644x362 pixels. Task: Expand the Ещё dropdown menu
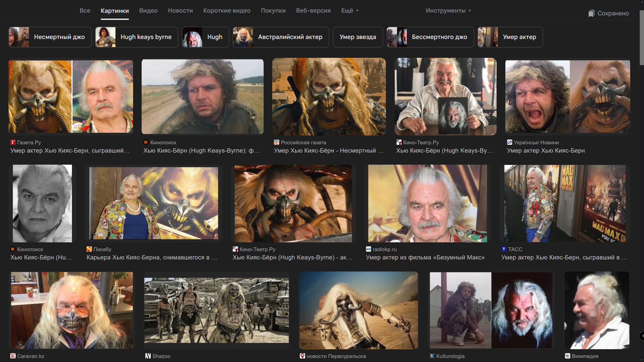point(350,11)
